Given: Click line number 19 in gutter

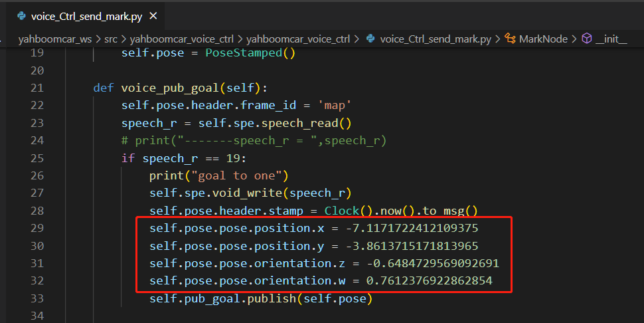Looking at the screenshot, I should tap(37, 53).
